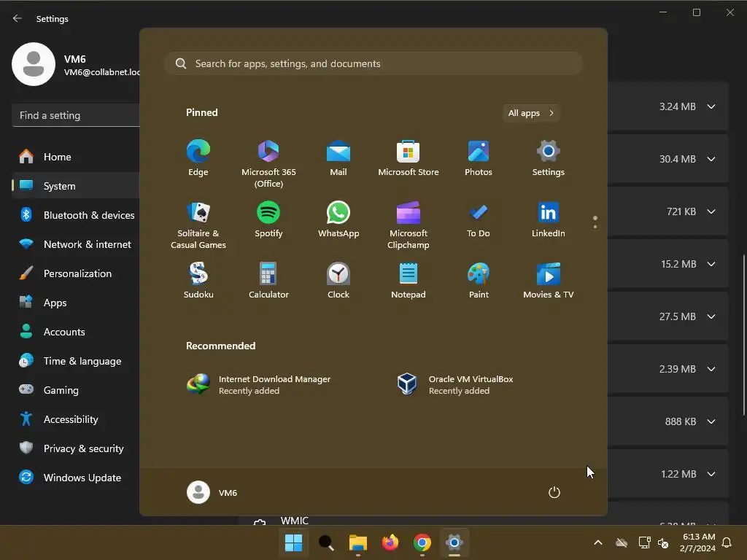Open the Clock app

pyautogui.click(x=338, y=281)
